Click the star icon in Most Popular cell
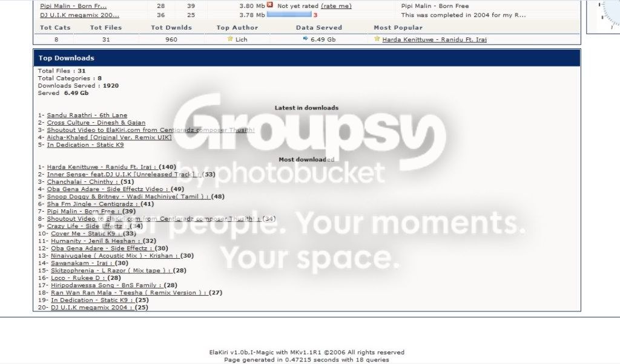This screenshot has width=620, height=364. pos(377,39)
